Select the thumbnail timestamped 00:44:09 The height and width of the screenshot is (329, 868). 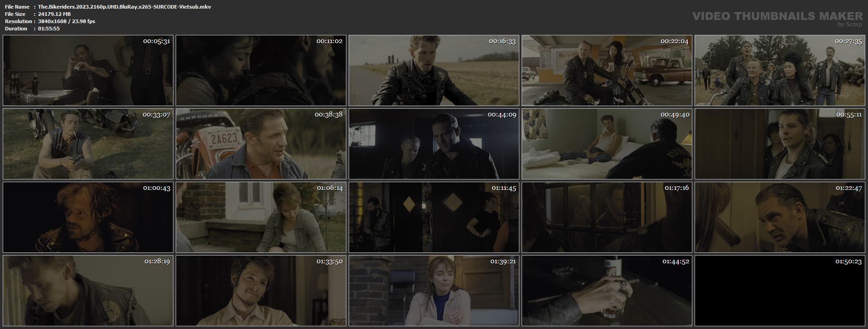(x=434, y=144)
